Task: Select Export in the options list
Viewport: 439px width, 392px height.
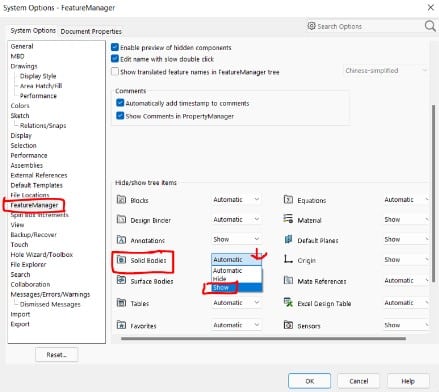Action: point(20,324)
